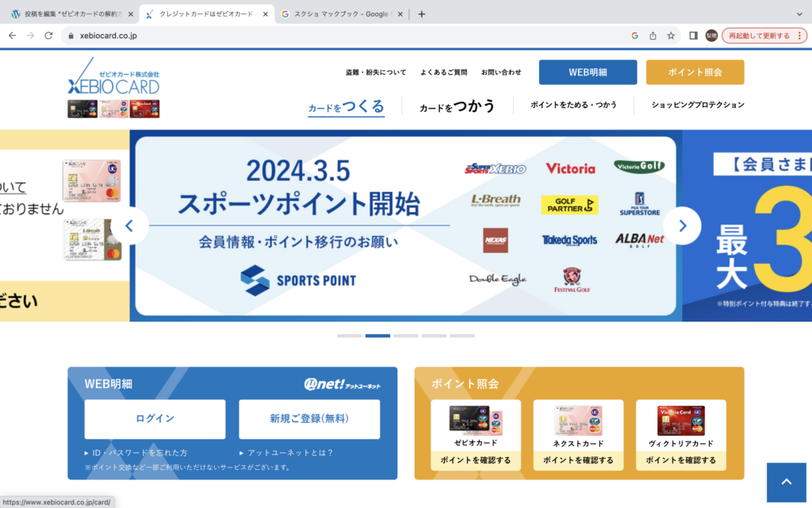This screenshot has width=812, height=508.
Task: Jump to page top with up-arrow button
Action: click(x=786, y=482)
